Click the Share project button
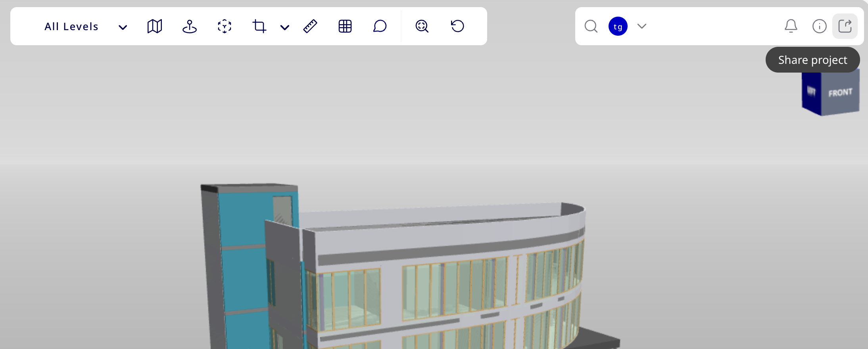The height and width of the screenshot is (349, 868). pyautogui.click(x=845, y=27)
